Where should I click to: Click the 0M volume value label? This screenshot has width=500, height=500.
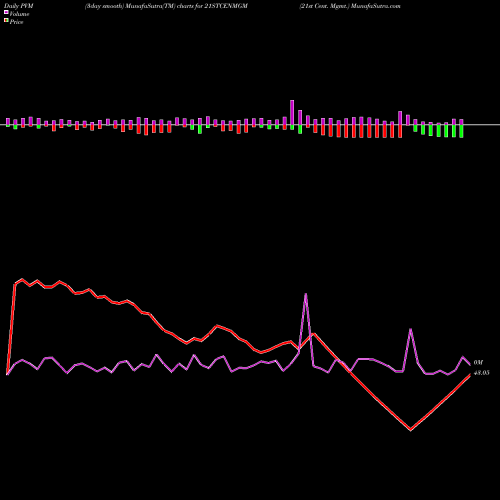(x=478, y=362)
